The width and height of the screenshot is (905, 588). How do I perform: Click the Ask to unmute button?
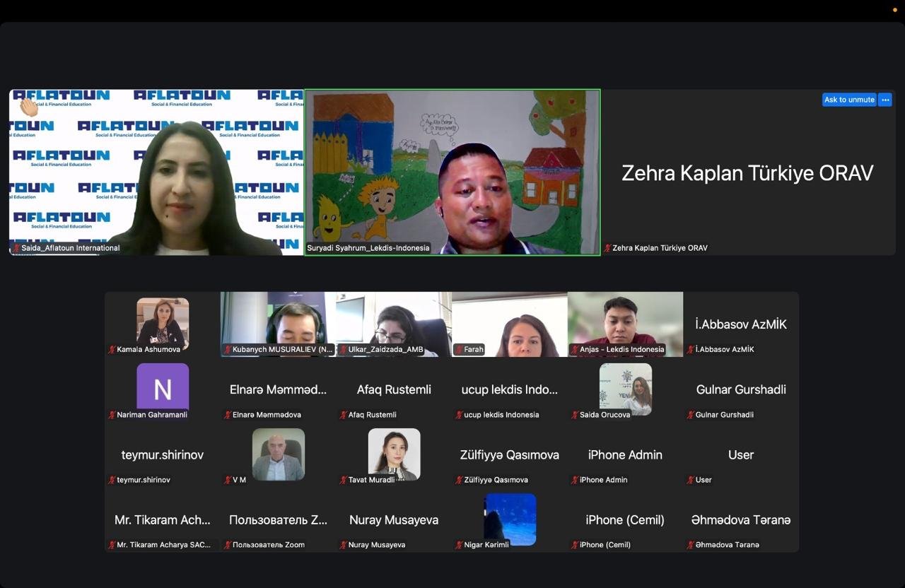coord(848,100)
